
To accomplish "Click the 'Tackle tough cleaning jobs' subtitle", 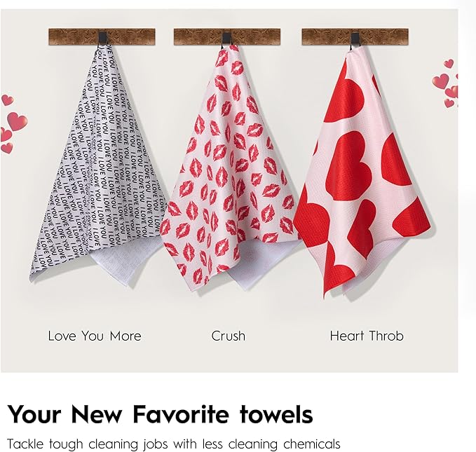I will coord(174,444).
